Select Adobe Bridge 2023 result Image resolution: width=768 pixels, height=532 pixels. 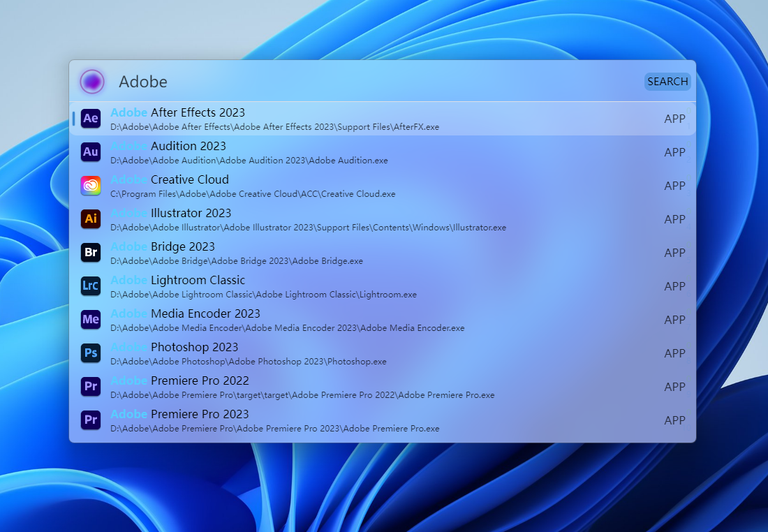(x=383, y=253)
